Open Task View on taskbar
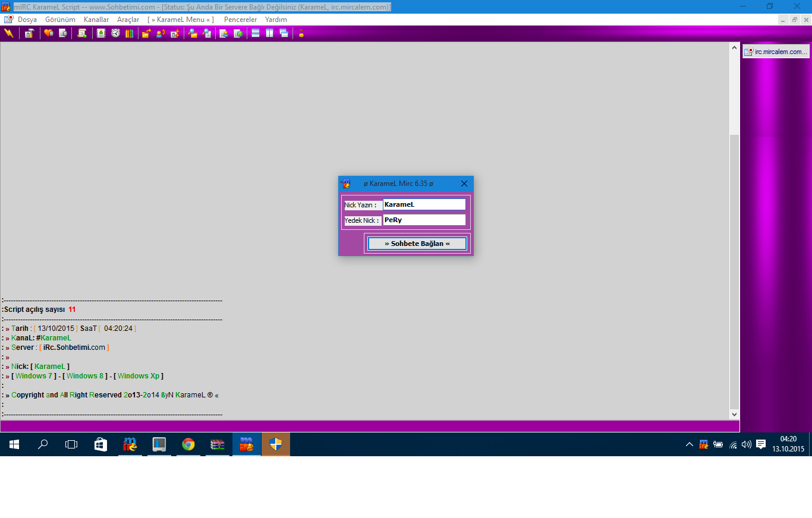 coord(71,444)
